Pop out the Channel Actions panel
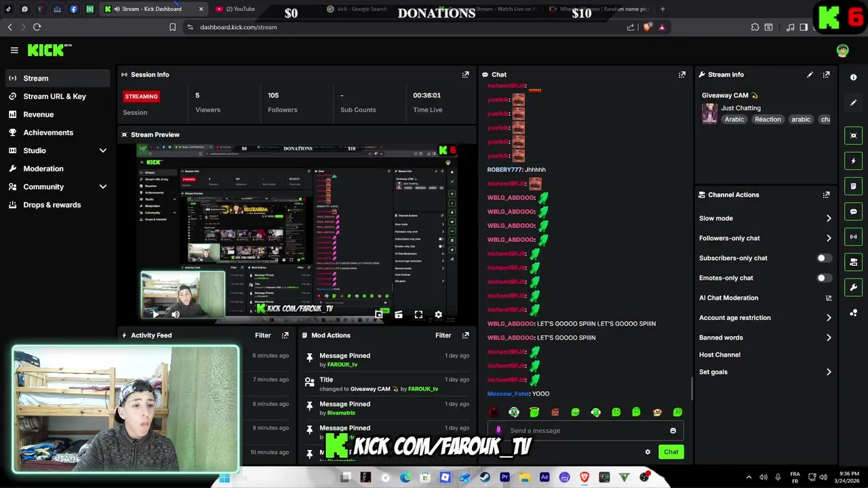 (826, 195)
